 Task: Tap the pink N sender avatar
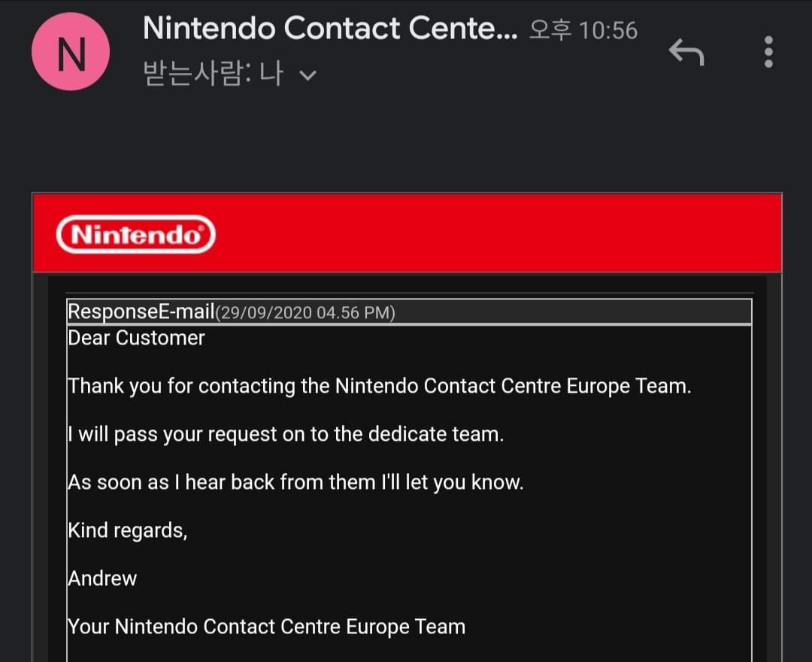[x=71, y=53]
